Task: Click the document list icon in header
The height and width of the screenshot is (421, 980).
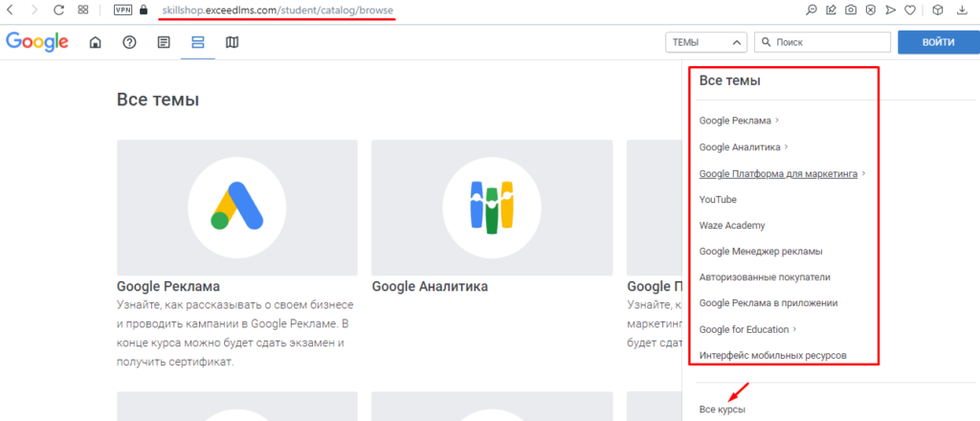Action: coord(164,42)
